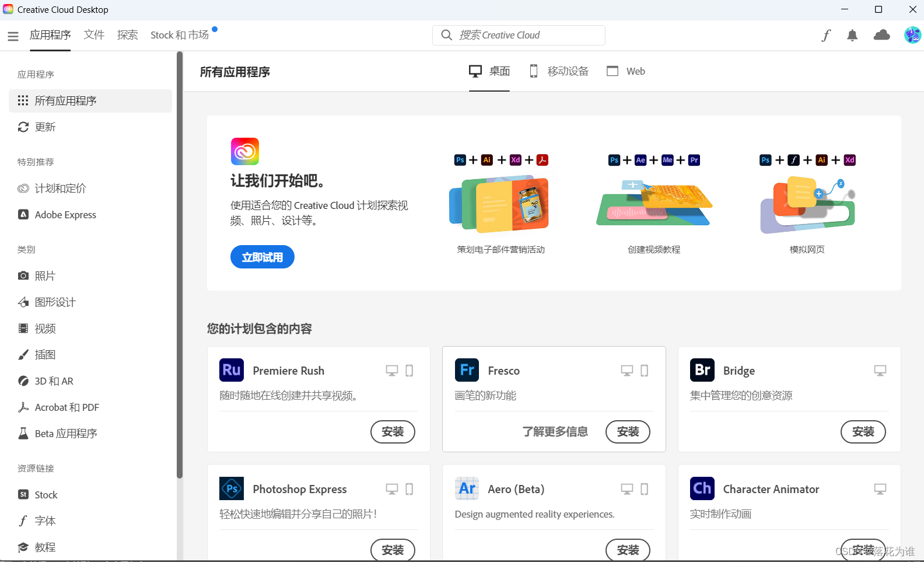Image resolution: width=924 pixels, height=562 pixels.
Task: Open the fonts icon in top bar
Action: click(826, 36)
